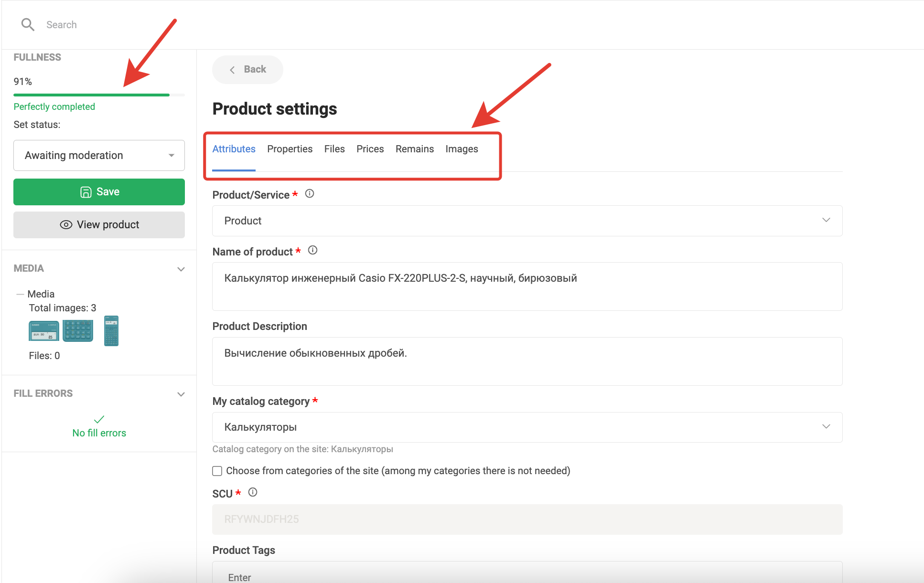The image size is (924, 583).
Task: Click the Name of product info icon
Action: pyautogui.click(x=312, y=250)
